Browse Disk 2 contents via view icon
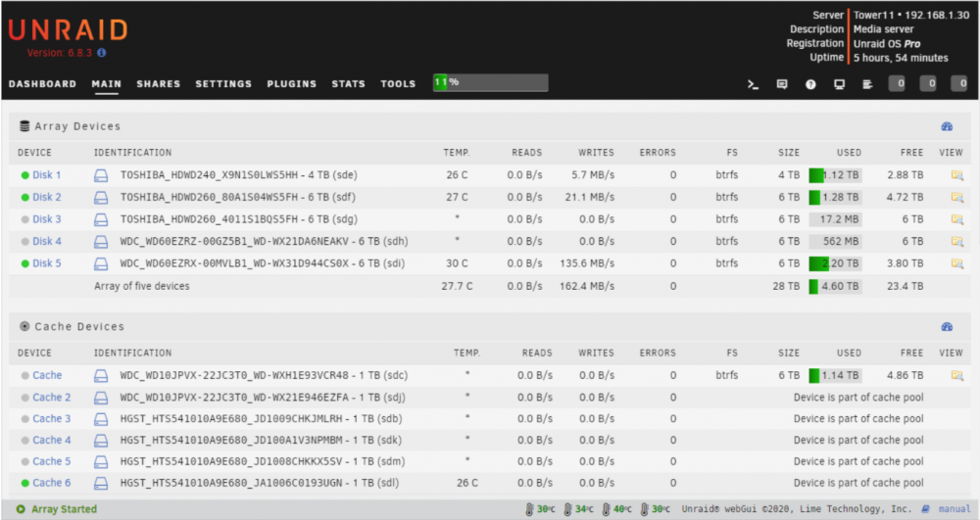The width and height of the screenshot is (980, 520). [x=956, y=197]
